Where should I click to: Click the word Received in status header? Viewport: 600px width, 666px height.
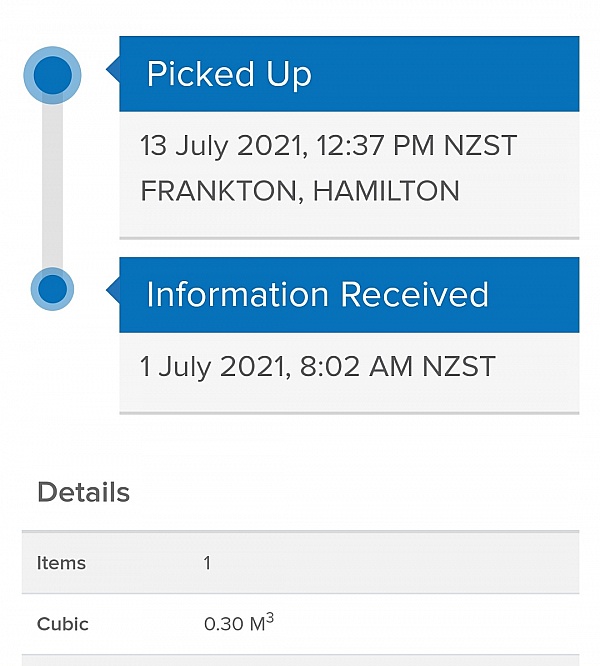point(415,294)
